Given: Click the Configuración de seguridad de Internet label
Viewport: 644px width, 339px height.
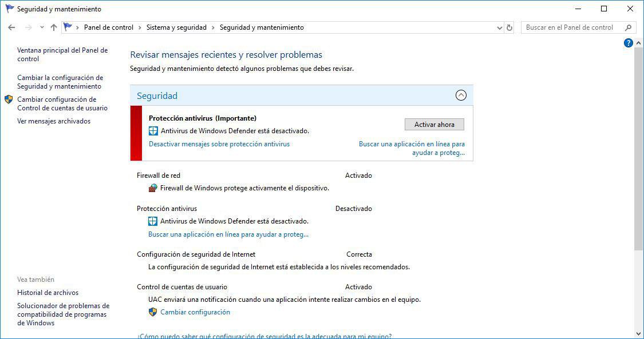Looking at the screenshot, I should pyautogui.click(x=196, y=254).
